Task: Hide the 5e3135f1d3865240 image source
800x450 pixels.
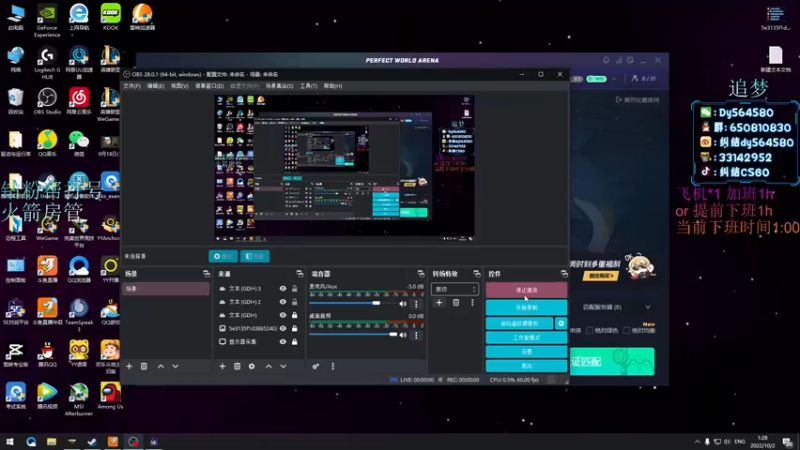Action: tap(283, 329)
